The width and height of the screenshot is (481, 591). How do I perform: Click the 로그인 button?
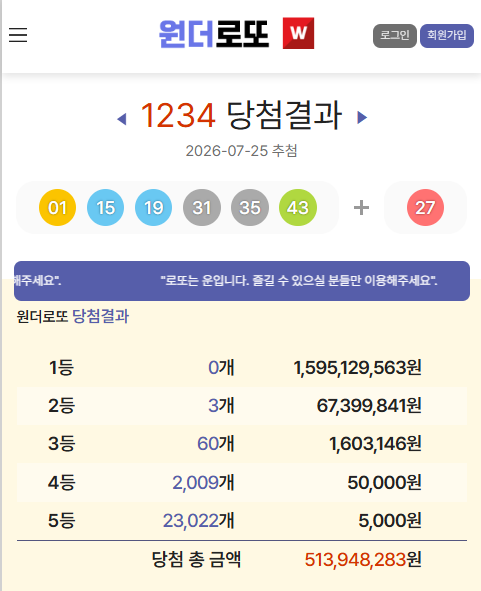pos(395,36)
